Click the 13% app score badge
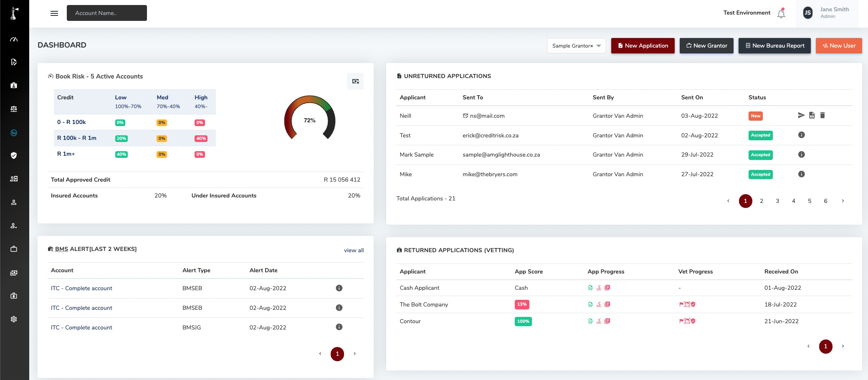 coord(522,304)
